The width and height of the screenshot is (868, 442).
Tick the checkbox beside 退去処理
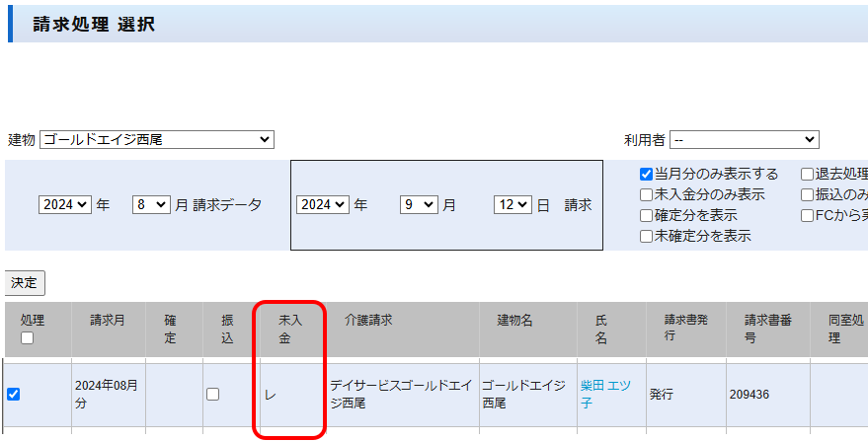pyautogui.click(x=807, y=175)
